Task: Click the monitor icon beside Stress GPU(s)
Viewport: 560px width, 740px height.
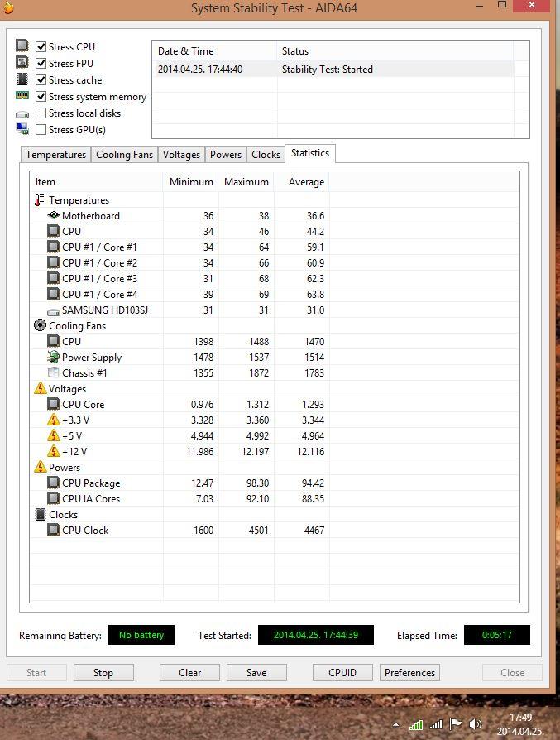Action: click(22, 128)
